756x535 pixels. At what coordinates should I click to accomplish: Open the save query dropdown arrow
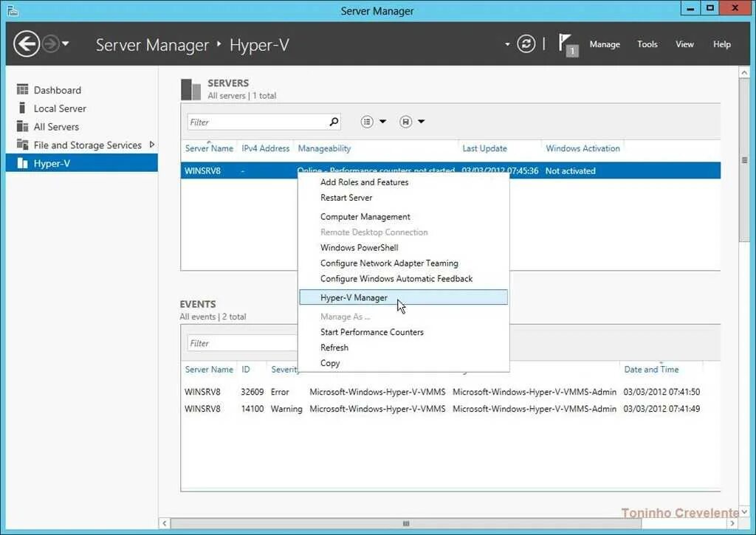[422, 122]
